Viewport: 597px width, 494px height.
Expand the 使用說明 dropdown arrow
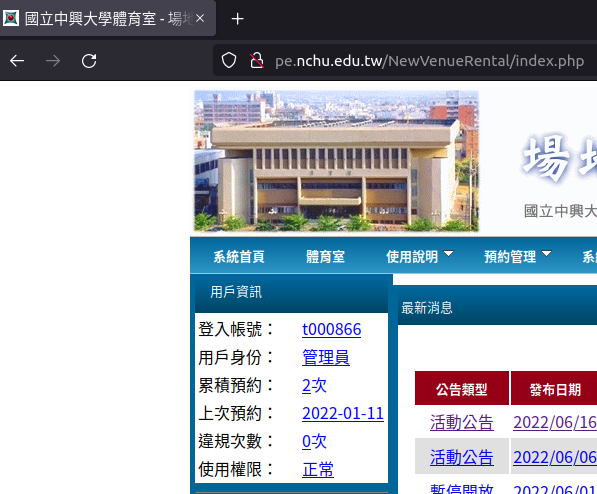(x=449, y=254)
